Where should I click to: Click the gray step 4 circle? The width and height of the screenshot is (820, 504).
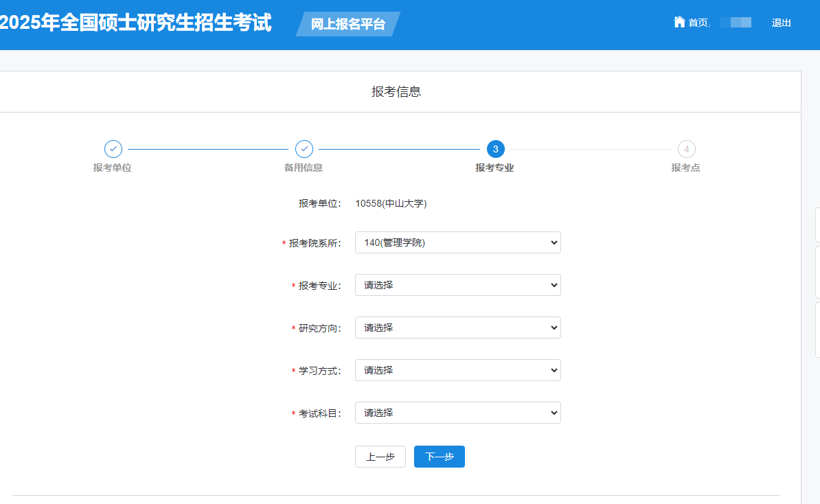point(686,149)
